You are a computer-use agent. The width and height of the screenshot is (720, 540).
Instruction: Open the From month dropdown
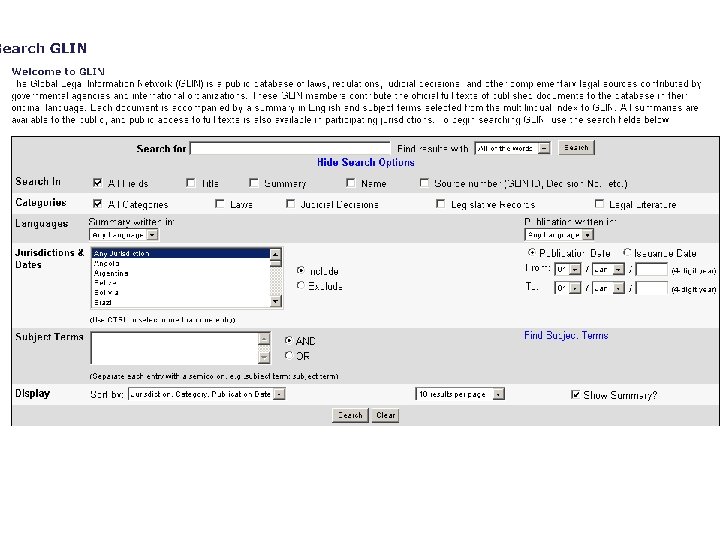(608, 269)
